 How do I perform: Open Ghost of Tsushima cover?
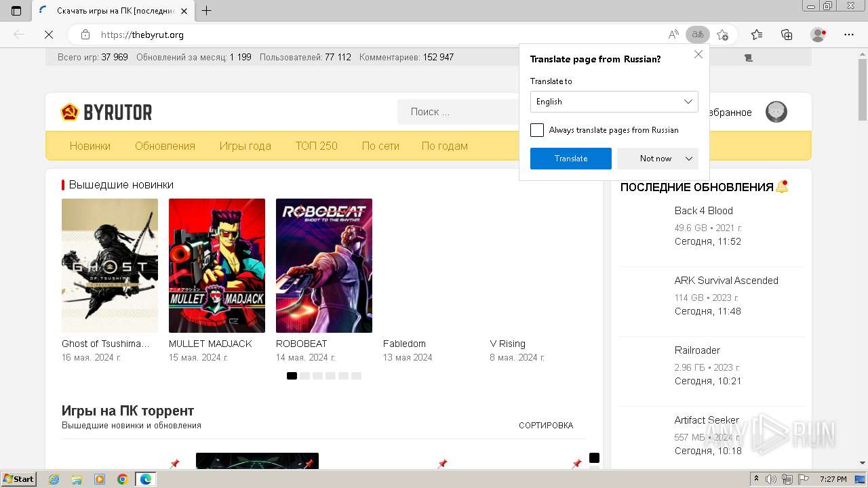point(110,266)
